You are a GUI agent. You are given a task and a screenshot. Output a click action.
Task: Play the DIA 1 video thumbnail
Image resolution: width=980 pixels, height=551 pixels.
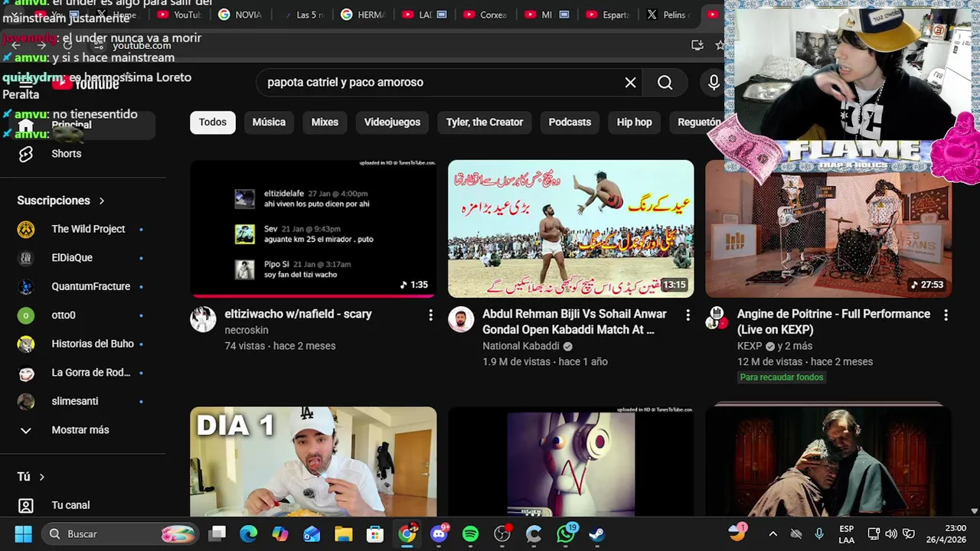313,461
